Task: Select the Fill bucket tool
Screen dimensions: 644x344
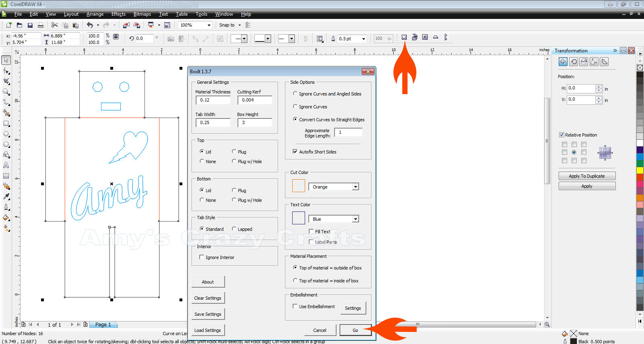Action: point(6,218)
